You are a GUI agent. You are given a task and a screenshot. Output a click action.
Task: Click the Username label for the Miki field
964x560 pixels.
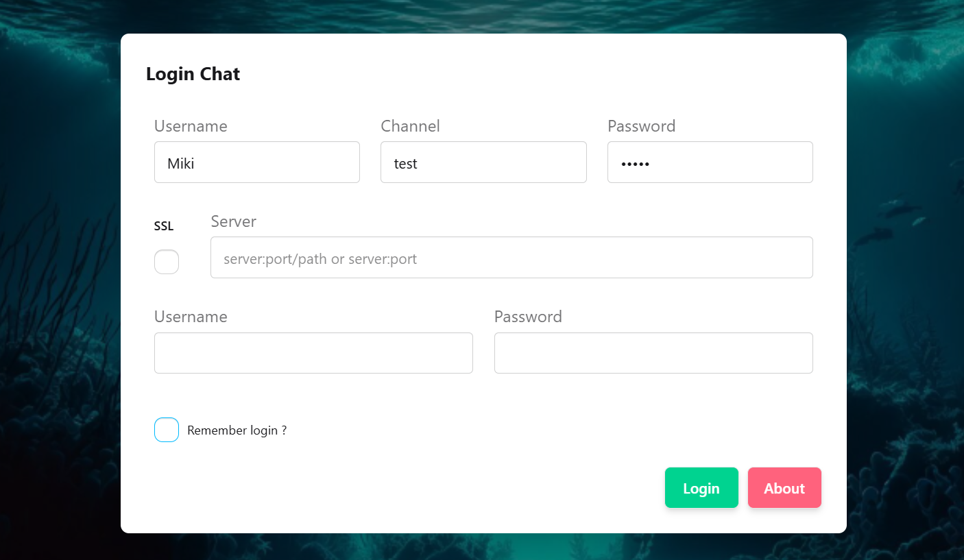click(x=191, y=126)
